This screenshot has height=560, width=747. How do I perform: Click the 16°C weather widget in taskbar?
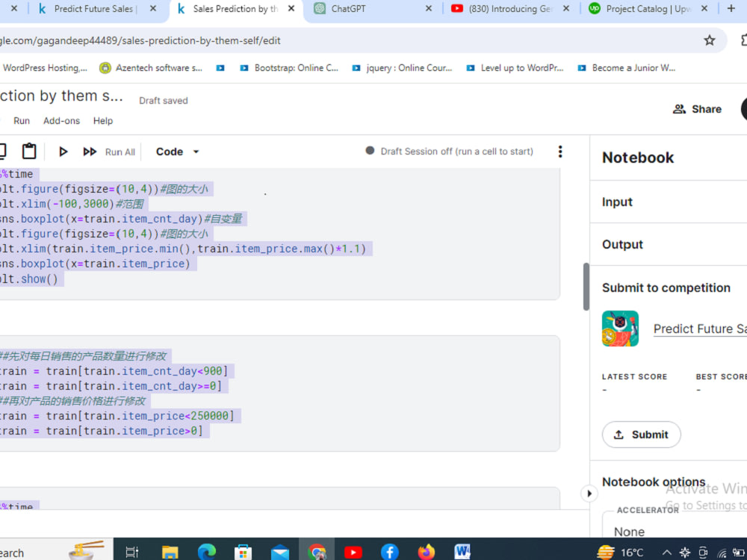click(x=620, y=553)
